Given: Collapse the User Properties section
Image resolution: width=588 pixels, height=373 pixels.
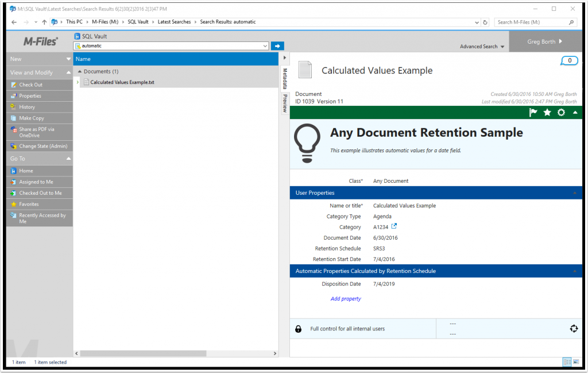Looking at the screenshot, I should pos(576,191).
